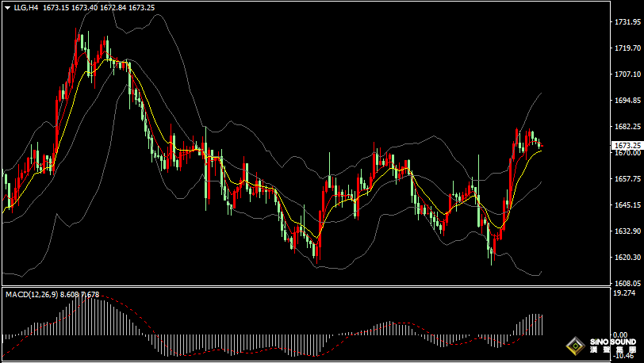644x363 pixels.
Task: Click the 1694.85 price axis label
Action: pyautogui.click(x=627, y=101)
